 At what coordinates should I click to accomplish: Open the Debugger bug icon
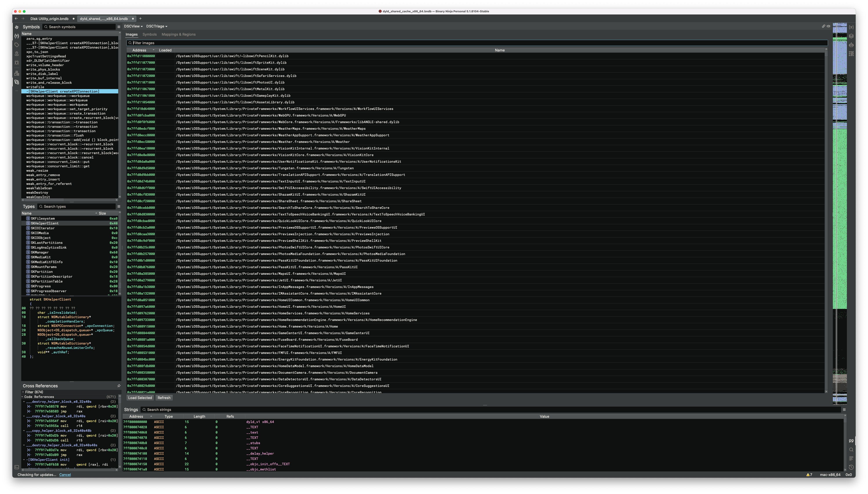(x=17, y=63)
